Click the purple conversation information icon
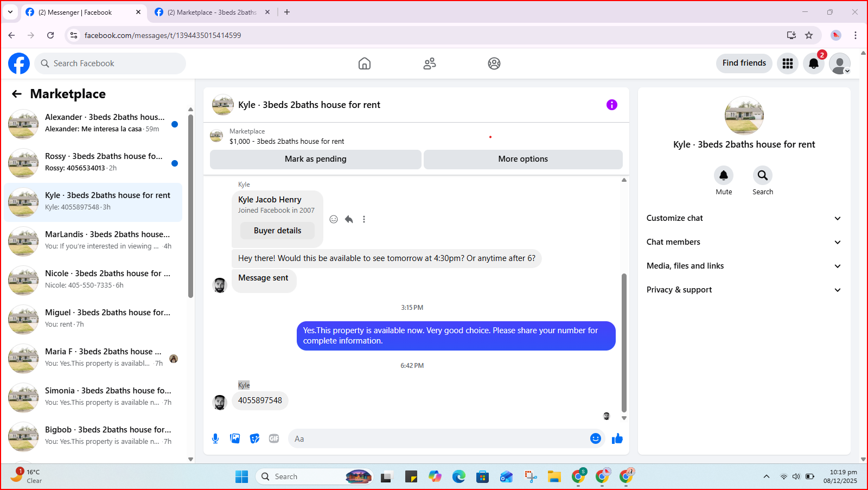The height and width of the screenshot is (490, 868). pyautogui.click(x=612, y=105)
